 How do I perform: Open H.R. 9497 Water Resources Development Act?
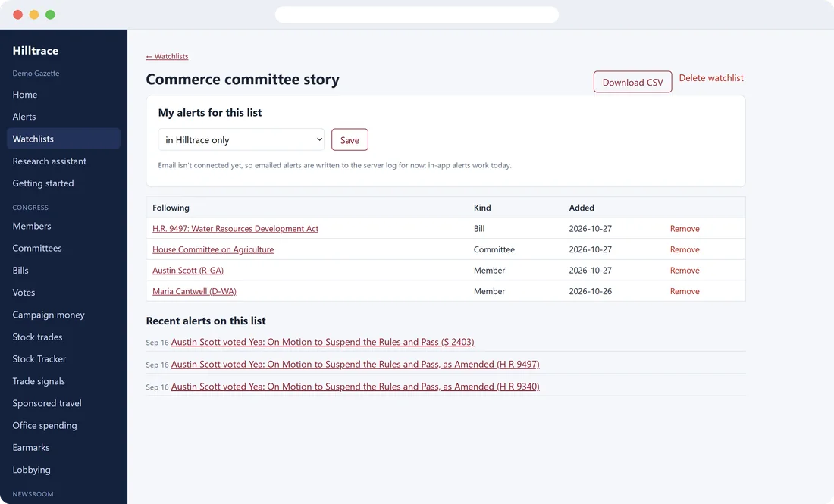point(235,229)
